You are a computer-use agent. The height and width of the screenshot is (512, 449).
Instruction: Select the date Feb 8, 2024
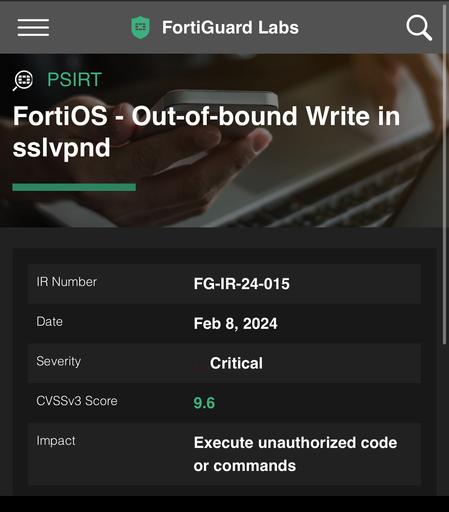point(235,324)
